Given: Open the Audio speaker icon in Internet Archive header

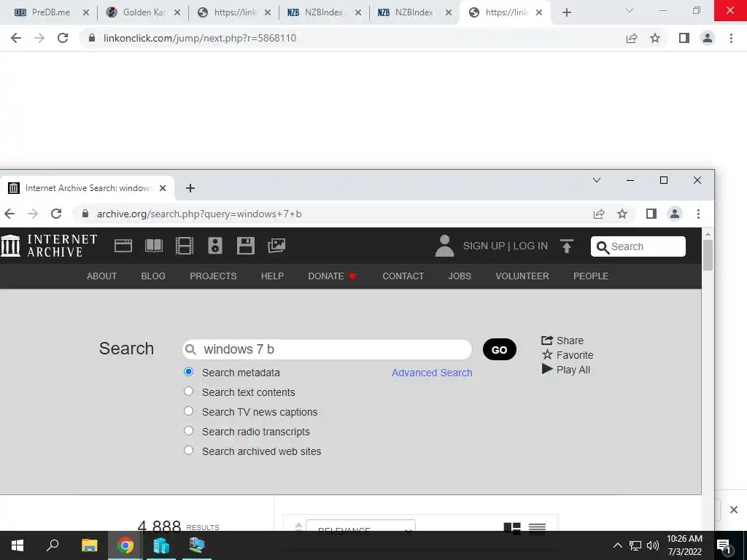Looking at the screenshot, I should coord(215,246).
